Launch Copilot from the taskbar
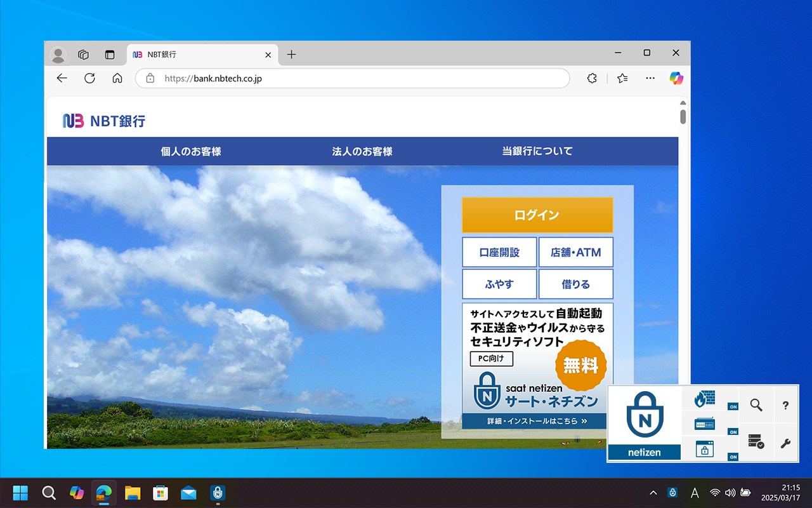Screen dimensions: 812x508 pyautogui.click(x=77, y=493)
